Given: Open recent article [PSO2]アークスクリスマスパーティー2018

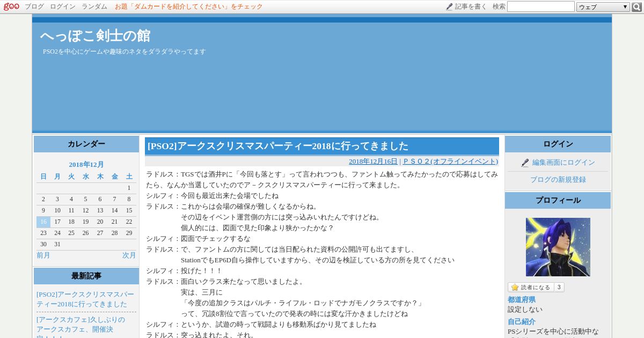Looking at the screenshot, I should 85,299.
